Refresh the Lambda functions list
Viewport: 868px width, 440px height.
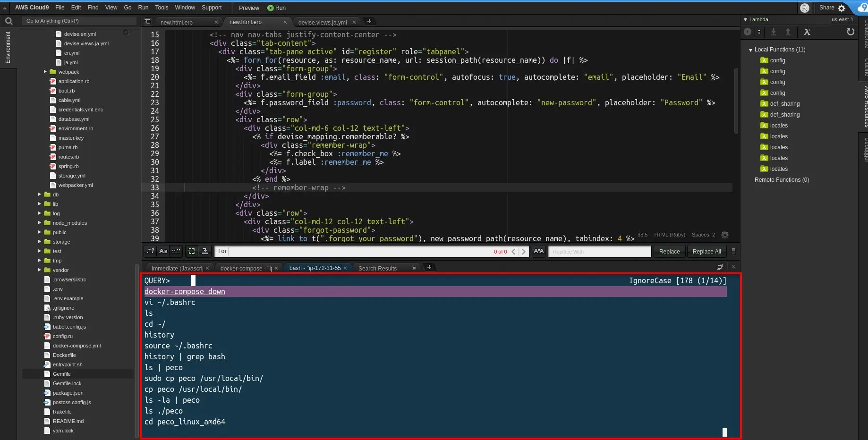click(851, 32)
